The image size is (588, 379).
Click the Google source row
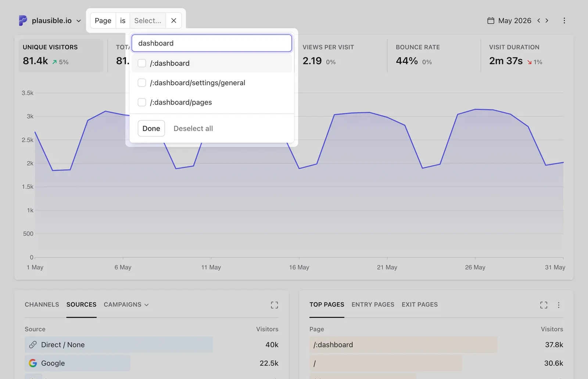click(151, 363)
